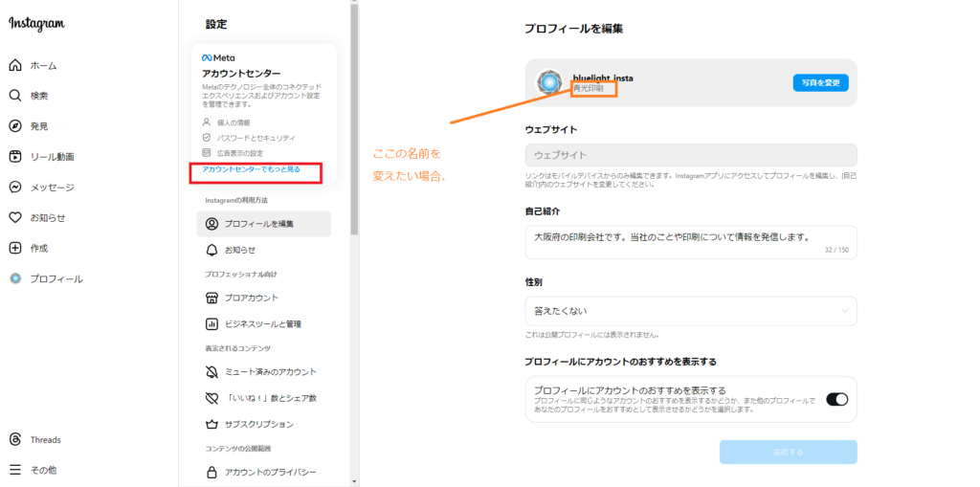Toggle account suggestions on profile switch
The height and width of the screenshot is (487, 980).
pyautogui.click(x=835, y=399)
